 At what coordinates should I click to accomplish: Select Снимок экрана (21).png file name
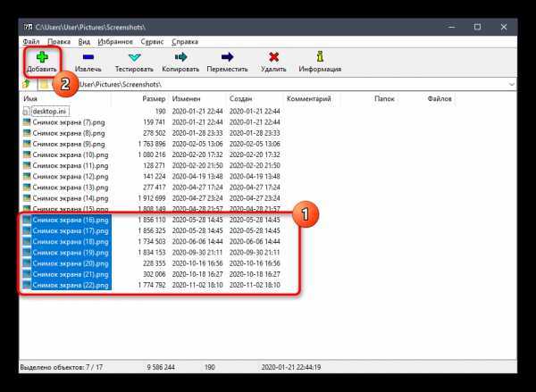click(x=71, y=274)
